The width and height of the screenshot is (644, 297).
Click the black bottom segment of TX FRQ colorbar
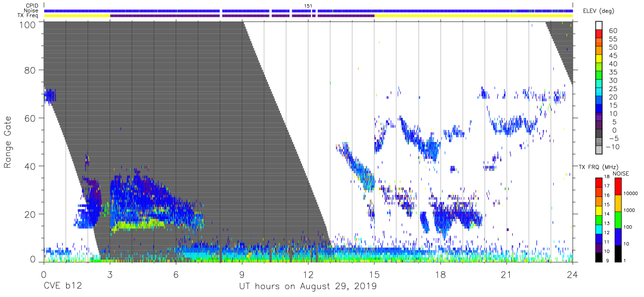[599, 256]
